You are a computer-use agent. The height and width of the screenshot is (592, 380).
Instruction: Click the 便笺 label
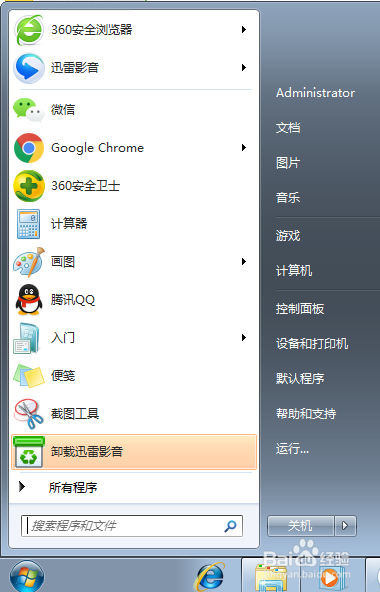tap(63, 376)
